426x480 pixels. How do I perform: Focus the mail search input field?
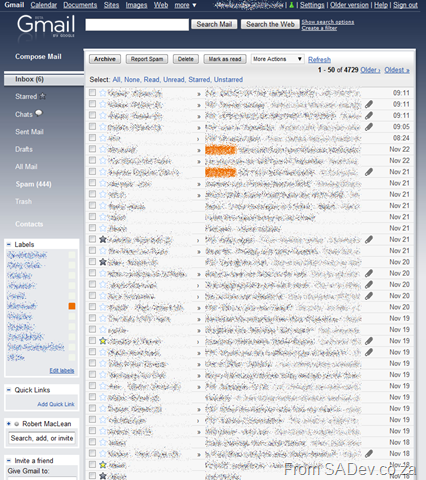pyautogui.click(x=137, y=25)
